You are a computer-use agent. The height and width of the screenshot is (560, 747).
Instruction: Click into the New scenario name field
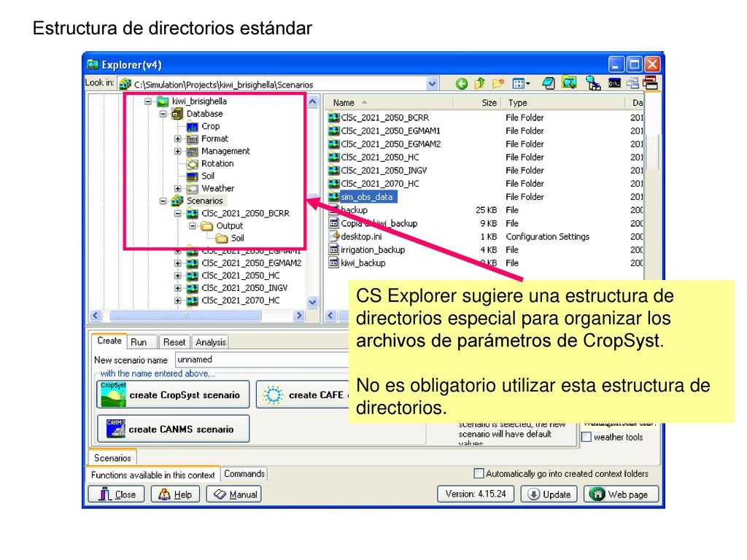click(262, 359)
